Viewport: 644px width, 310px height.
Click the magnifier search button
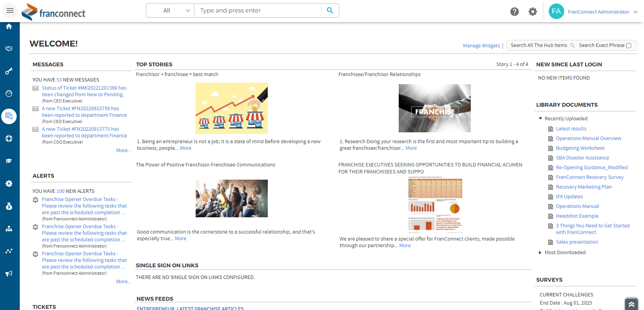point(330,10)
